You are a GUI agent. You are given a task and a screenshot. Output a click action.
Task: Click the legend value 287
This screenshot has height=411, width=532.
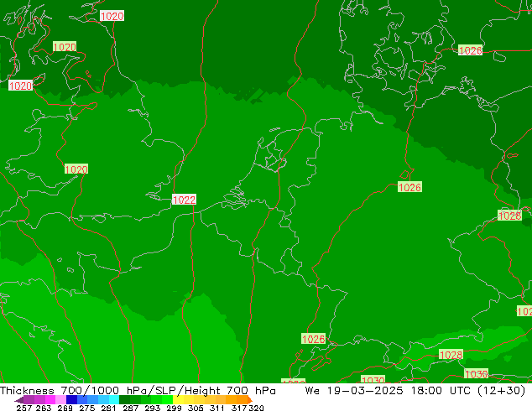pos(130,408)
